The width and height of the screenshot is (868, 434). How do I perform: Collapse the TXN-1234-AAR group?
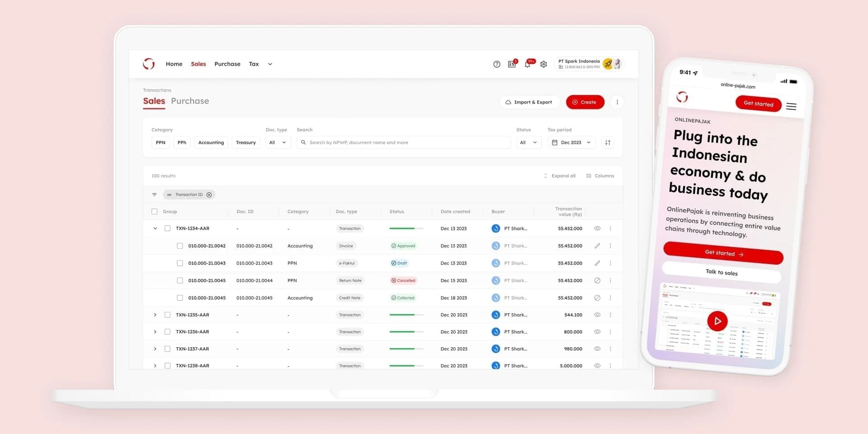[x=155, y=228]
